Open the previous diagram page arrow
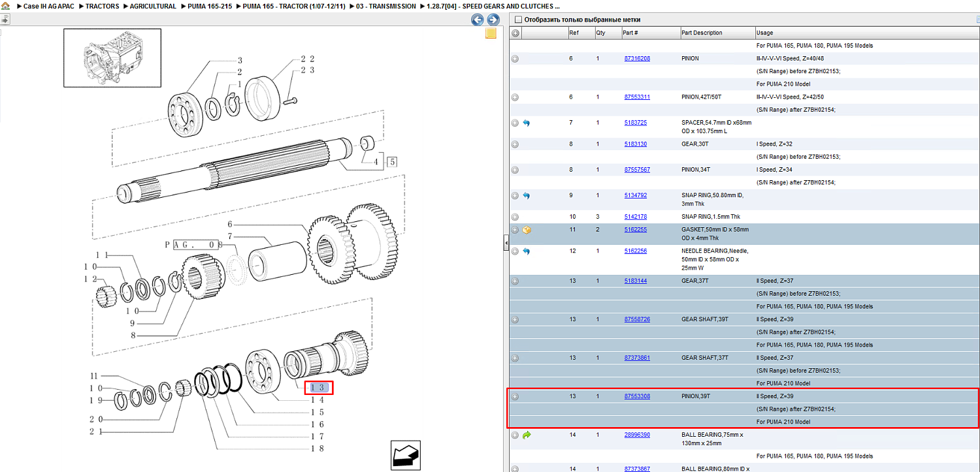The width and height of the screenshot is (980, 472). [478, 20]
